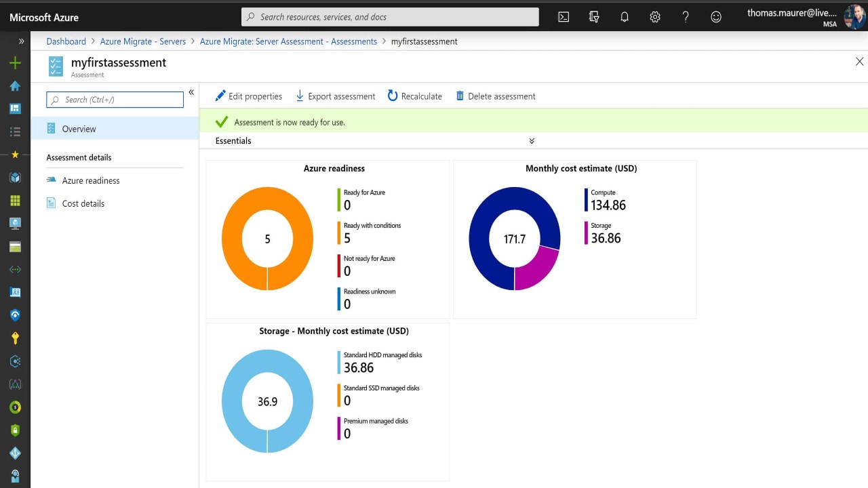Navigate to Azure Migrate - Servers breadcrumb

pos(143,41)
